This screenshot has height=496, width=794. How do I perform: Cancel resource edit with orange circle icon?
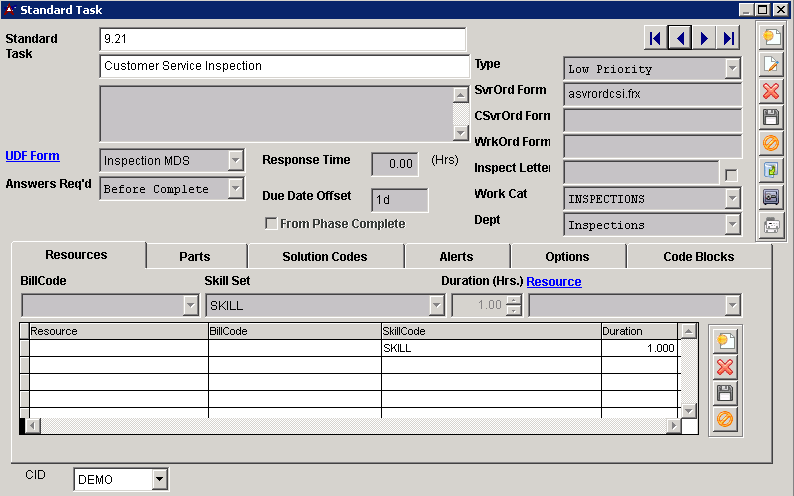click(x=725, y=419)
